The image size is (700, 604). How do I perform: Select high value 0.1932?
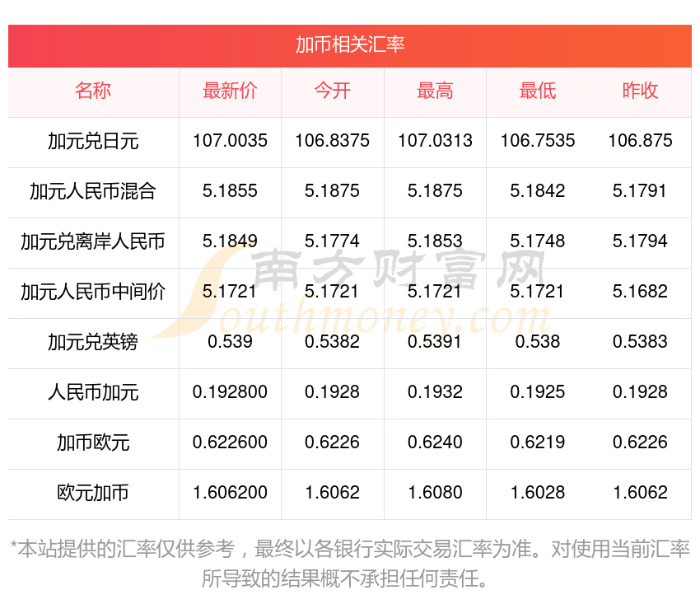tap(436, 392)
